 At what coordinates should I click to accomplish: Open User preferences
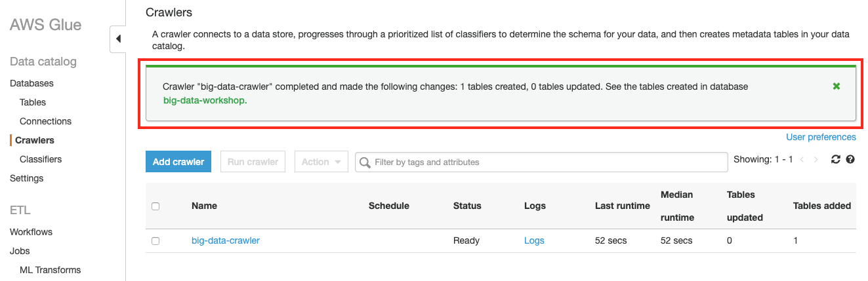coord(821,137)
